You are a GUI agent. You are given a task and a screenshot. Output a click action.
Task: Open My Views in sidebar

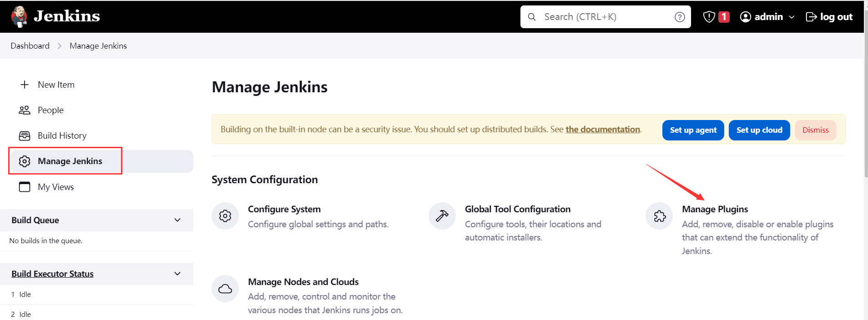(56, 187)
